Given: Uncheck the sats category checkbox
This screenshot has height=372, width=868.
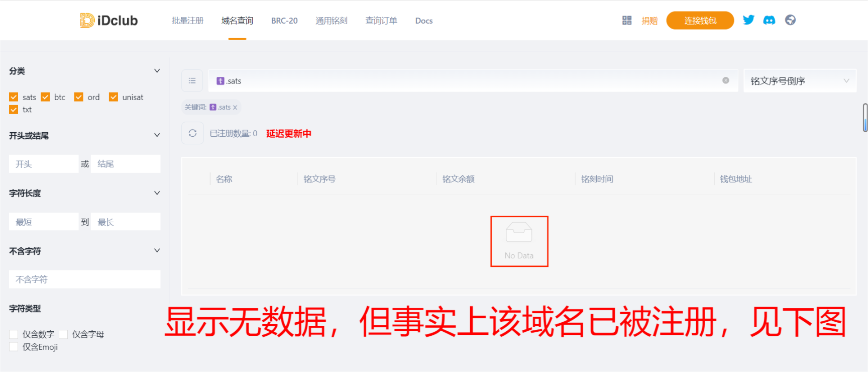Looking at the screenshot, I should [x=14, y=97].
